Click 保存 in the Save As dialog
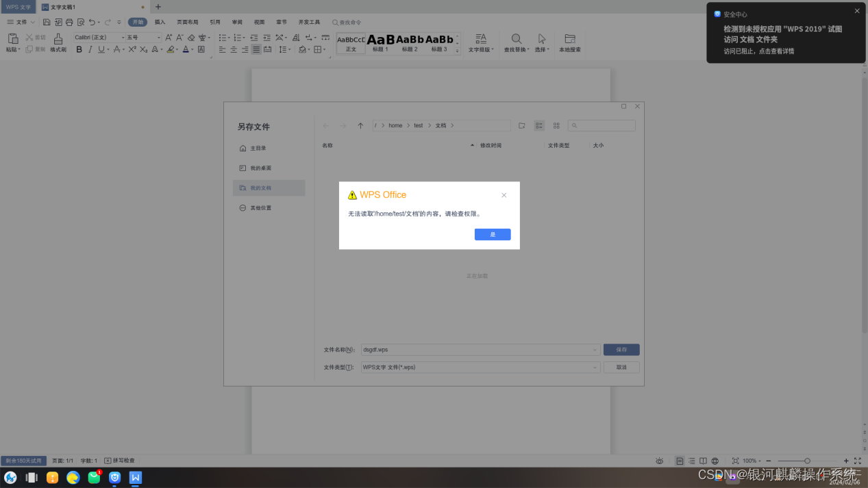Image resolution: width=868 pixels, height=488 pixels. [621, 350]
